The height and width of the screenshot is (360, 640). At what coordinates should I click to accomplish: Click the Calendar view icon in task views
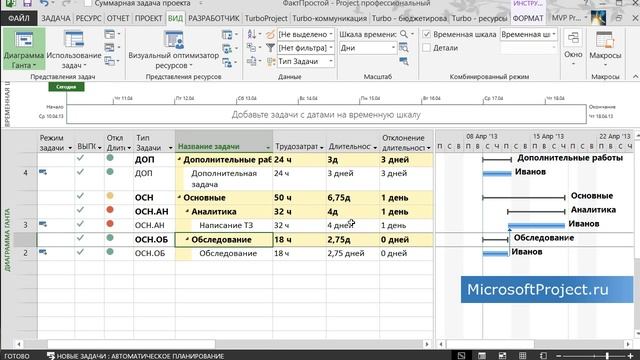point(109,48)
